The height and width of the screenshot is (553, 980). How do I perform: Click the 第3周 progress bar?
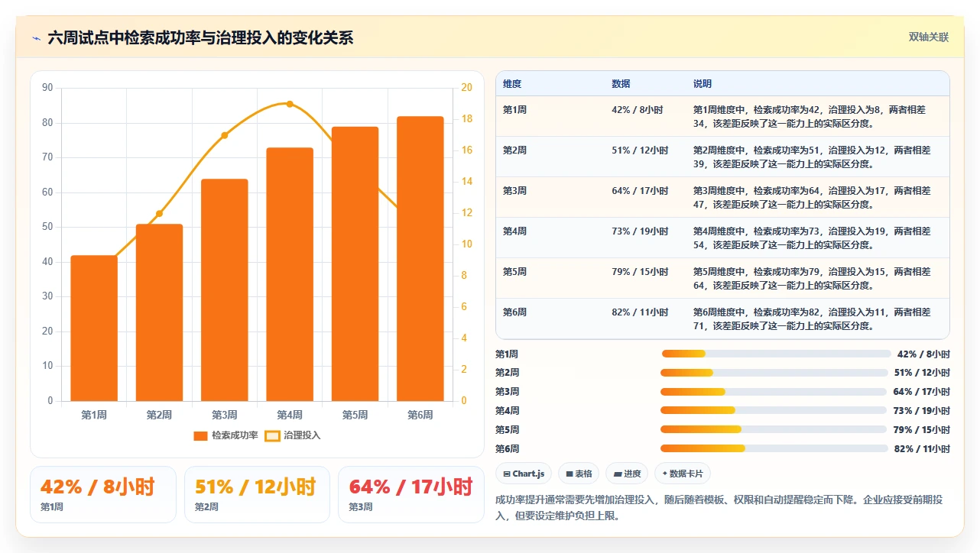pyautogui.click(x=774, y=392)
